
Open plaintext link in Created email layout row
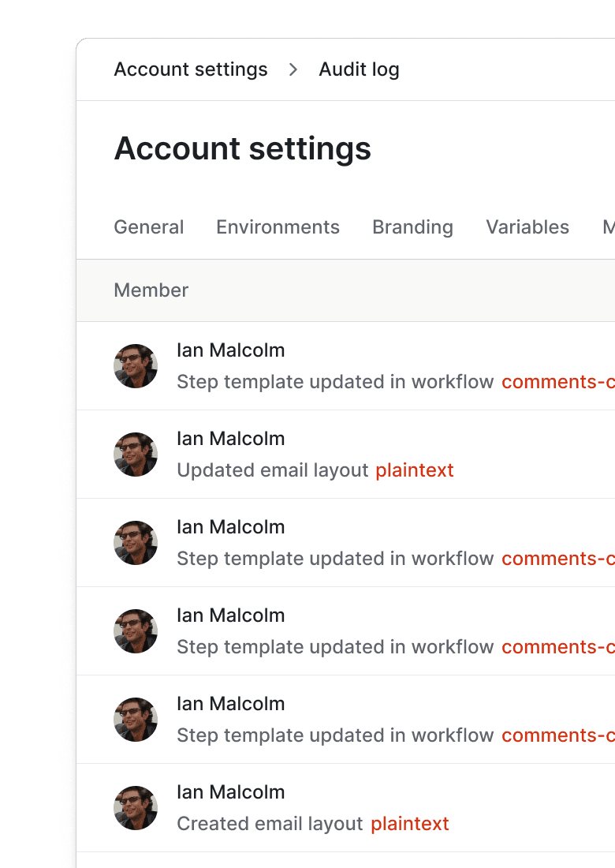point(410,824)
